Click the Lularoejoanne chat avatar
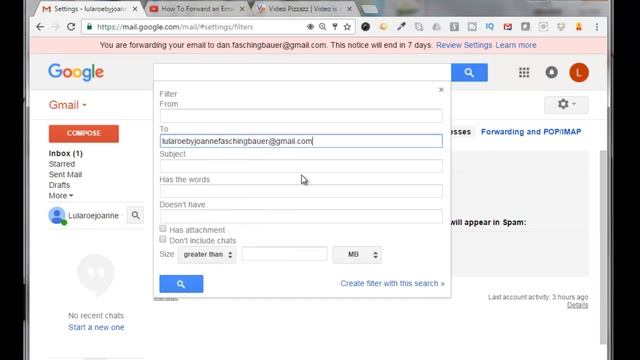The image size is (640, 360). click(x=57, y=216)
